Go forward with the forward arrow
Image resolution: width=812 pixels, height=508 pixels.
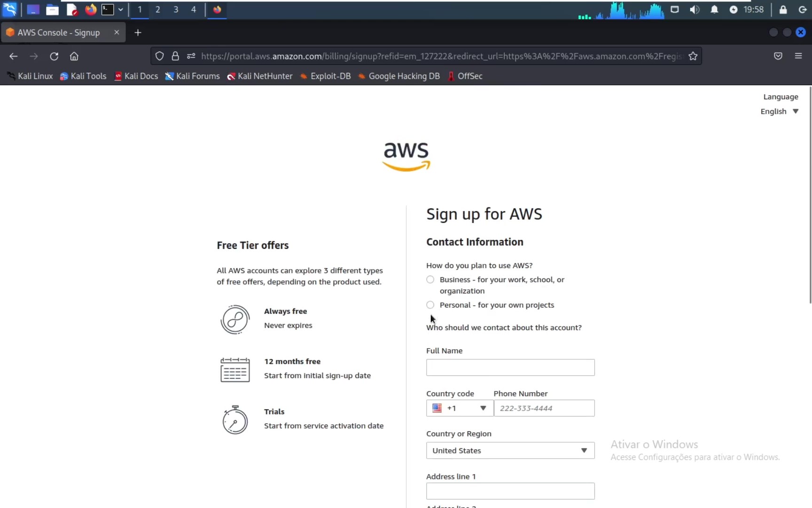point(33,56)
